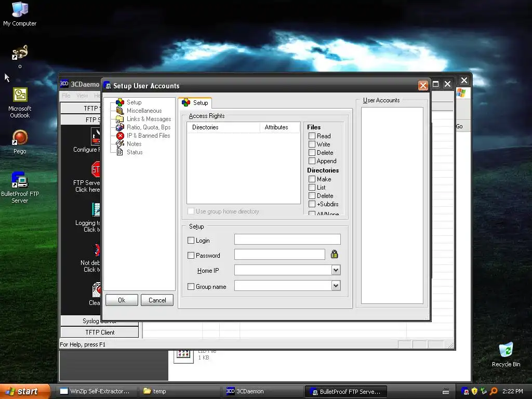Open IP & Banned Files red icon

[120, 136]
